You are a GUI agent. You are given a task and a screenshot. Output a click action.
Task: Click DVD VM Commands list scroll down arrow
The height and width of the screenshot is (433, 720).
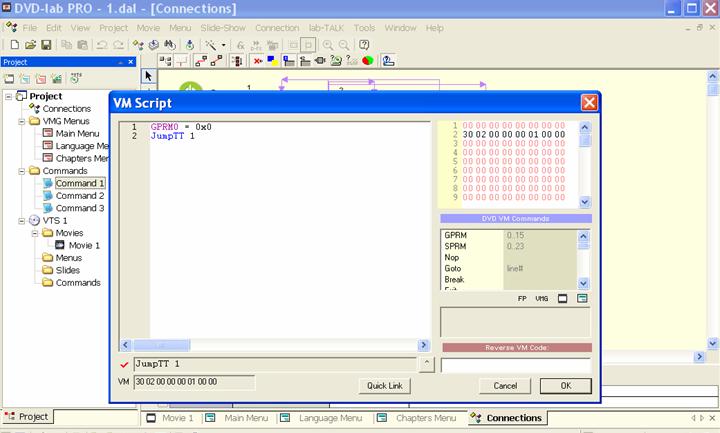(x=583, y=283)
